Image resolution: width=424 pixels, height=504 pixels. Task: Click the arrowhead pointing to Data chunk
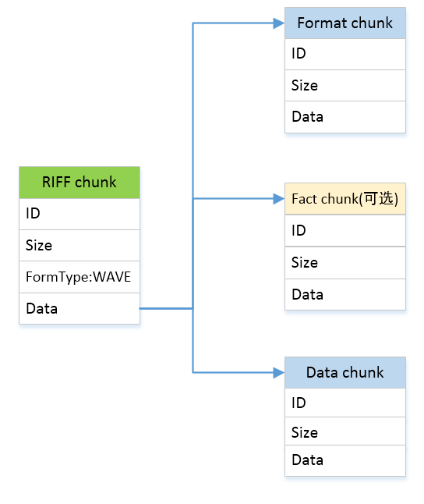[278, 372]
